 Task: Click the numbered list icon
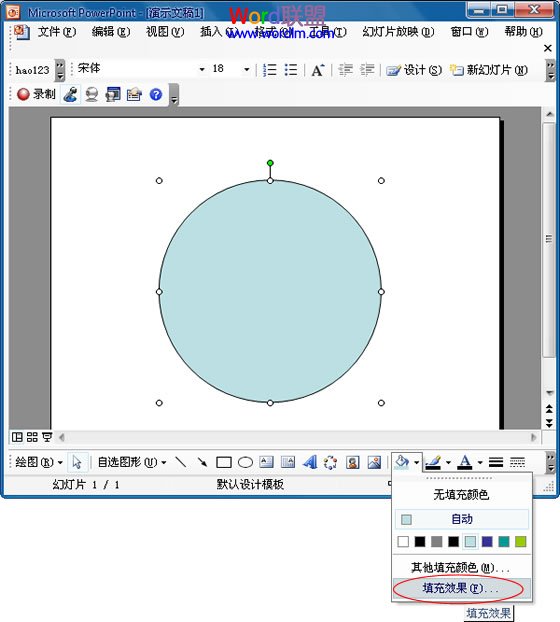tap(270, 70)
